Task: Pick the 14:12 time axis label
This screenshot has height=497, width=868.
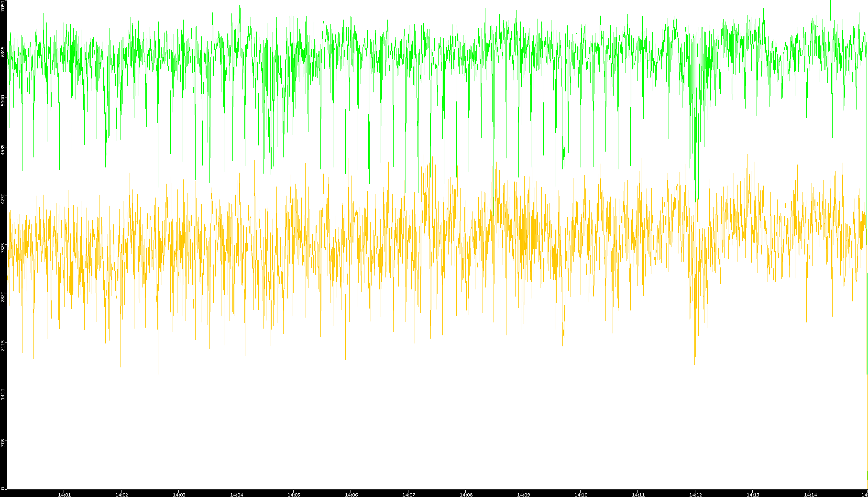Action: tap(695, 495)
